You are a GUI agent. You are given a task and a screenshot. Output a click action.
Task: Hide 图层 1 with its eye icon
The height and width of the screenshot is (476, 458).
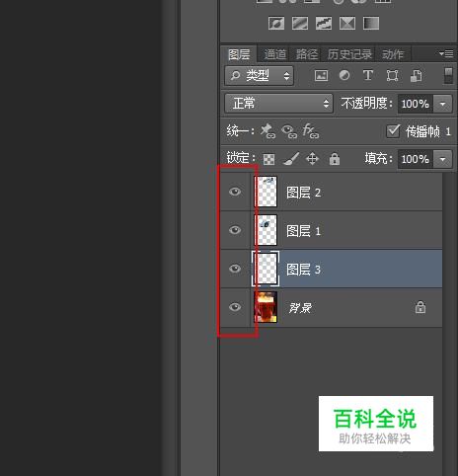pos(235,230)
